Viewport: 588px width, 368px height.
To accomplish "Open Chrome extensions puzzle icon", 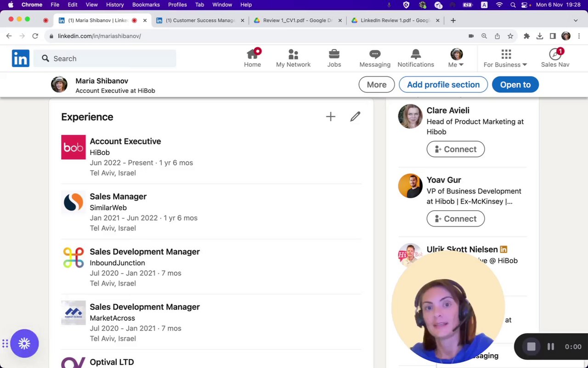I will tap(527, 36).
